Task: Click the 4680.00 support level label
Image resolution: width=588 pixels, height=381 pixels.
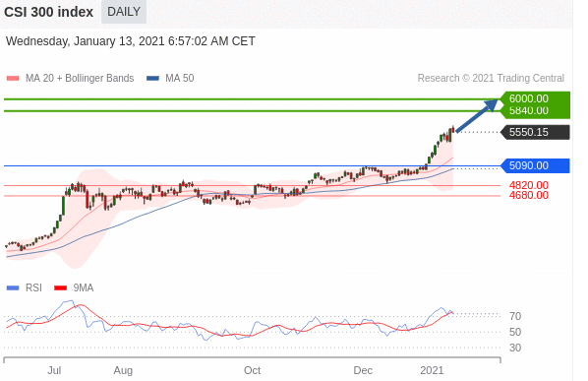Action: tap(529, 195)
